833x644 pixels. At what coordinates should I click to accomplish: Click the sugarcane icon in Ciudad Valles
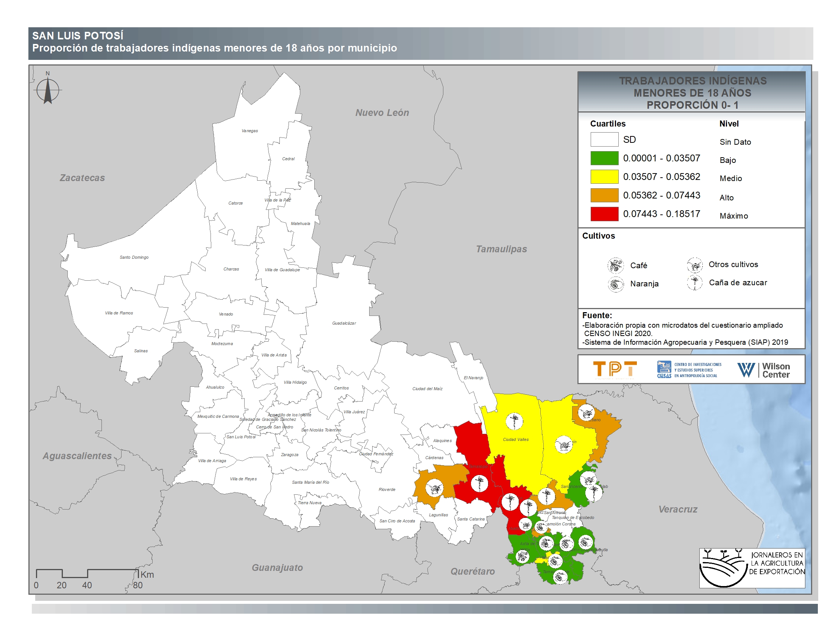pyautogui.click(x=514, y=421)
